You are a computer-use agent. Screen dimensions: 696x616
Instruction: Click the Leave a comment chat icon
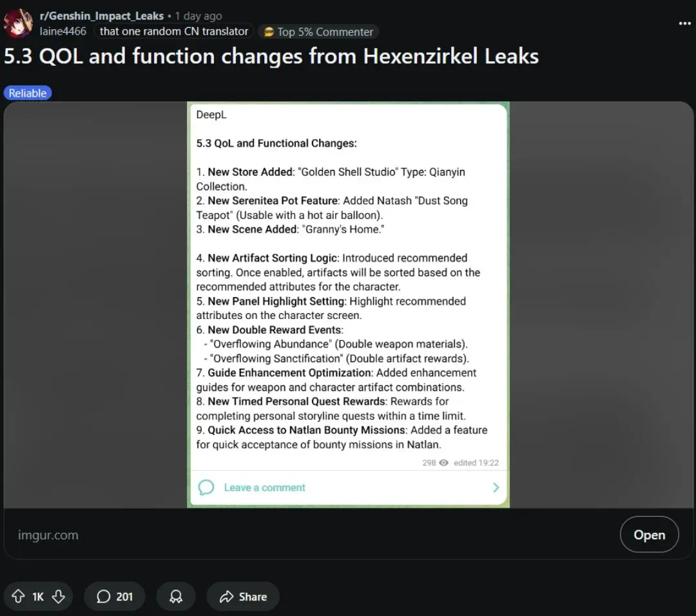click(206, 487)
